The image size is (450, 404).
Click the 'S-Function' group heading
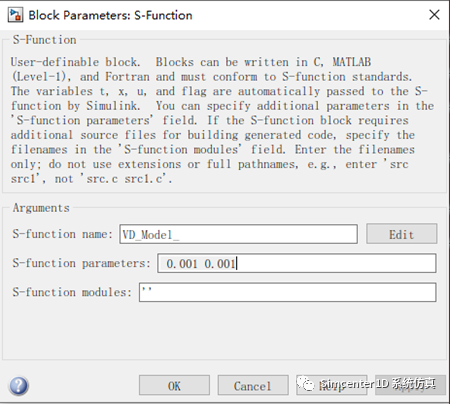coord(44,40)
